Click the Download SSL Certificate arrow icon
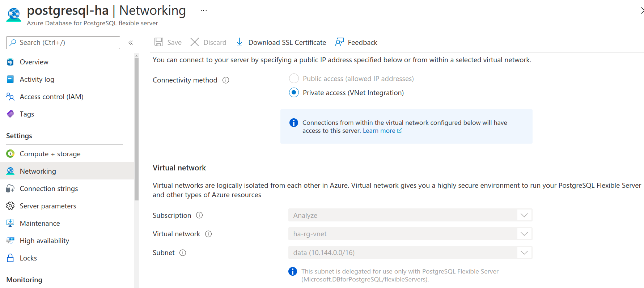 coord(239,42)
